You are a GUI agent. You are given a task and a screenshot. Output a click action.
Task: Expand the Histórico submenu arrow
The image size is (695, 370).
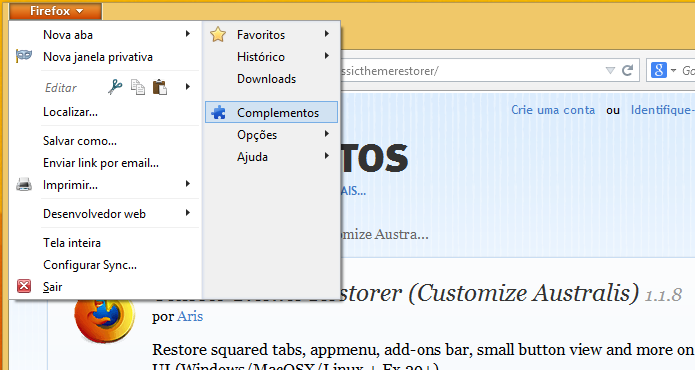pos(327,56)
